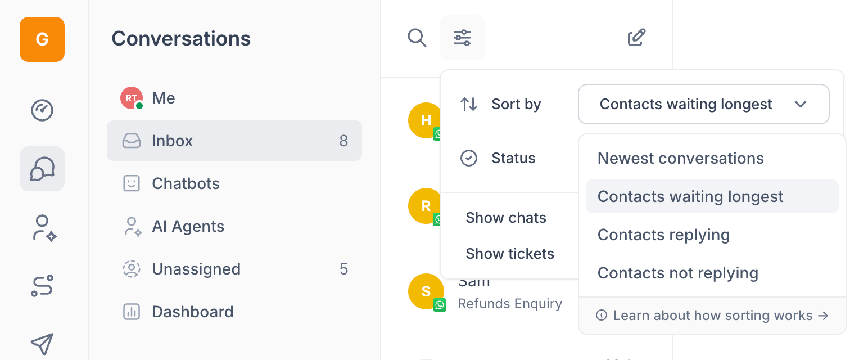Toggle the conversation filters icon

coord(462,38)
